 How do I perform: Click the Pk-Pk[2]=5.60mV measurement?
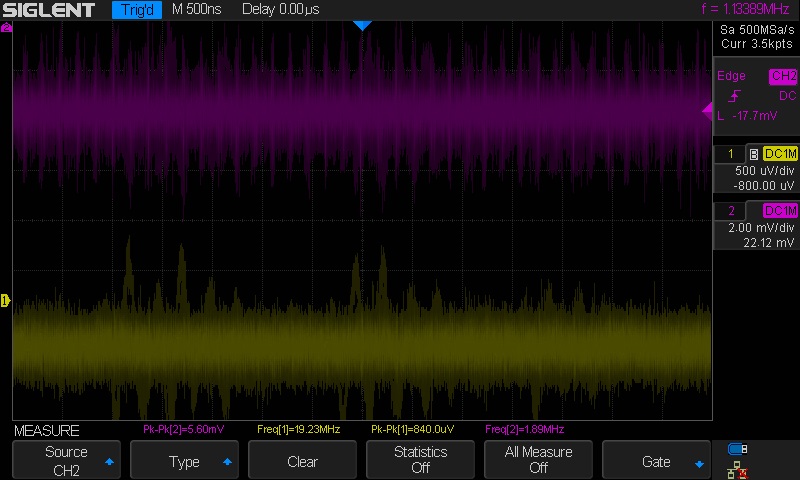184,430
